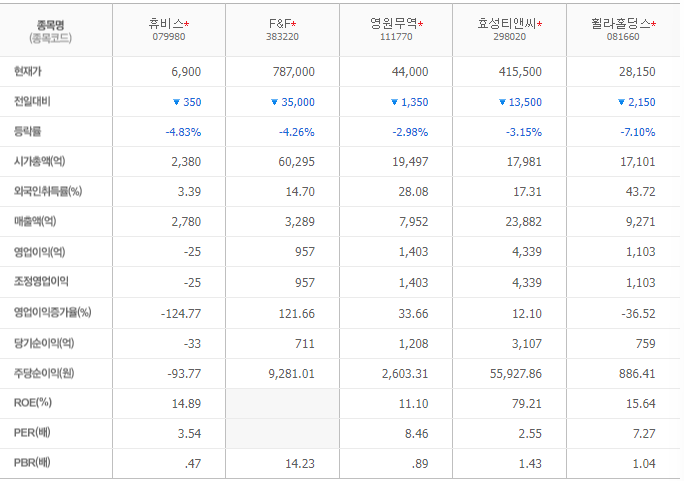
Task: Select the change rate -4.83%
Action: (183, 132)
